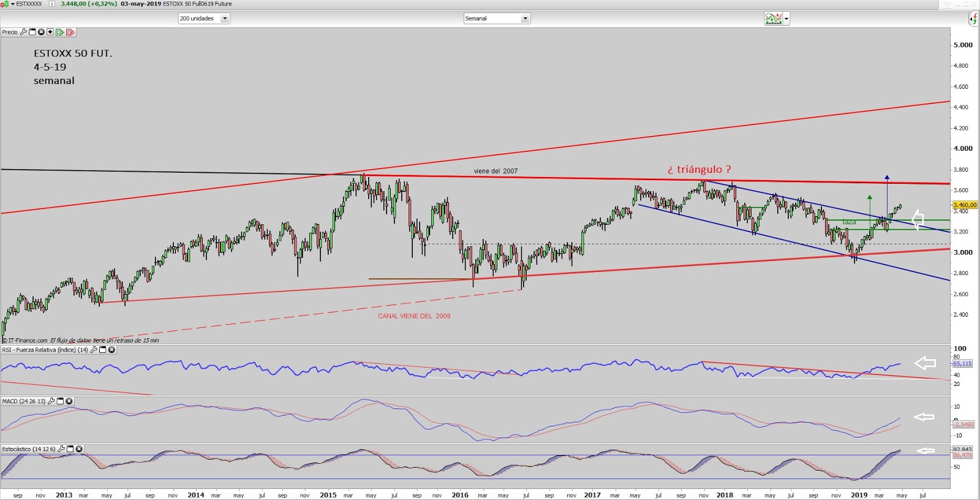The width and height of the screenshot is (980, 500).
Task: Click the 'viene del 2007' annotation
Action: (x=496, y=171)
